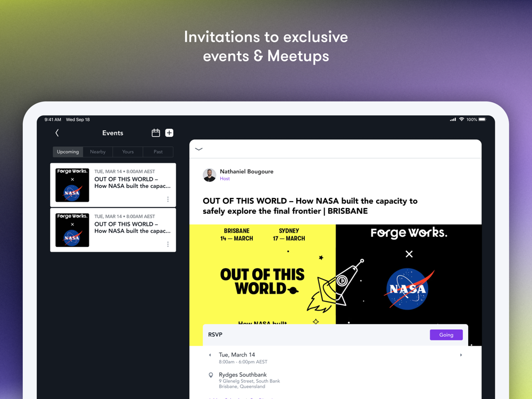Image resolution: width=532 pixels, height=399 pixels.
Task: Click the battery icon in status bar
Action: pos(482,119)
